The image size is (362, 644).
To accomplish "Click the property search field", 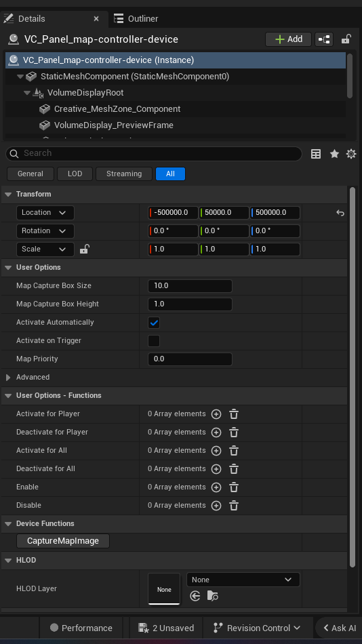I will pyautogui.click(x=154, y=154).
